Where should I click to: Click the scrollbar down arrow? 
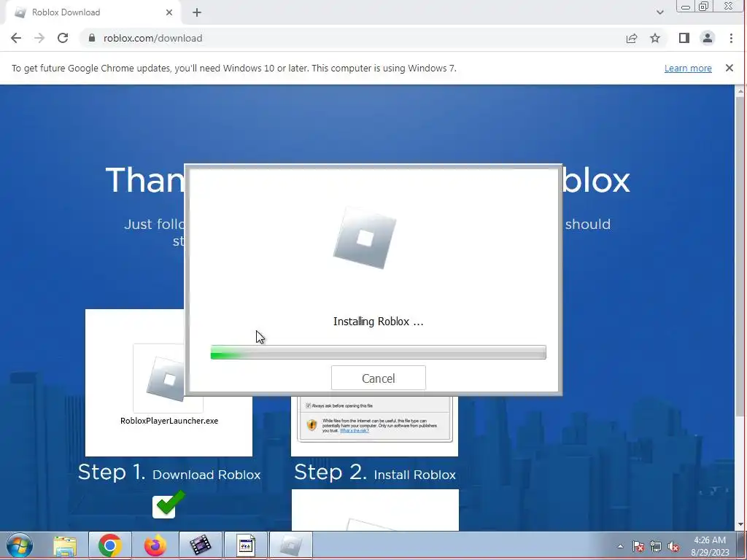pos(740,525)
